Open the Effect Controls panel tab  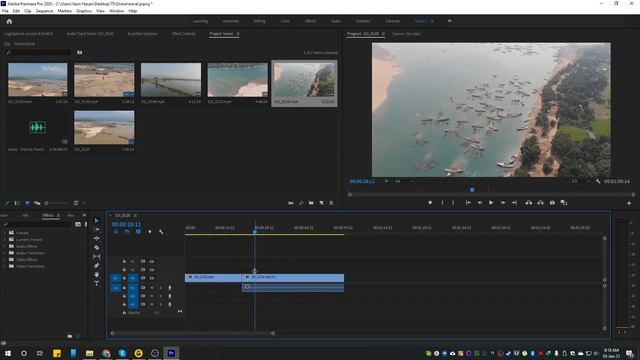coord(184,34)
